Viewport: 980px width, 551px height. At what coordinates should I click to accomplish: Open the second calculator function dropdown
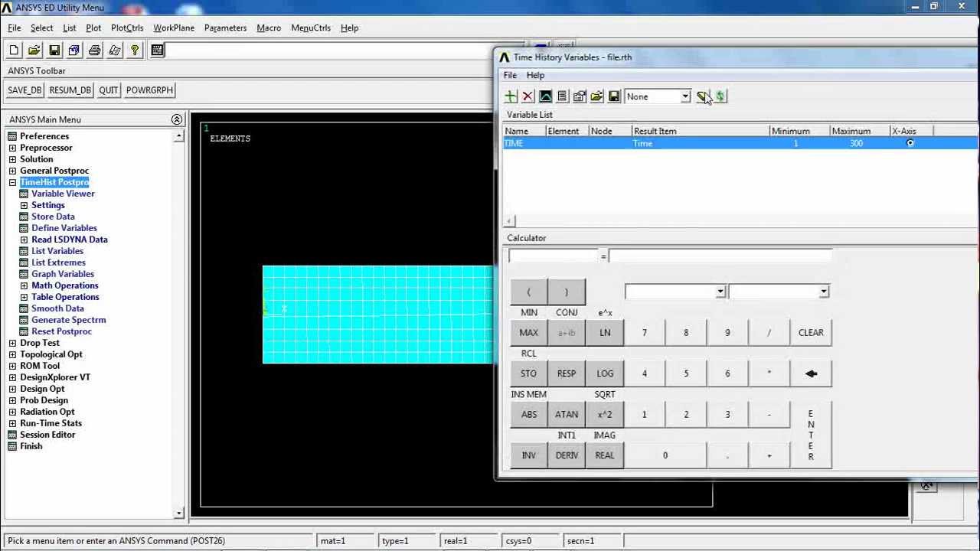pyautogui.click(x=823, y=292)
